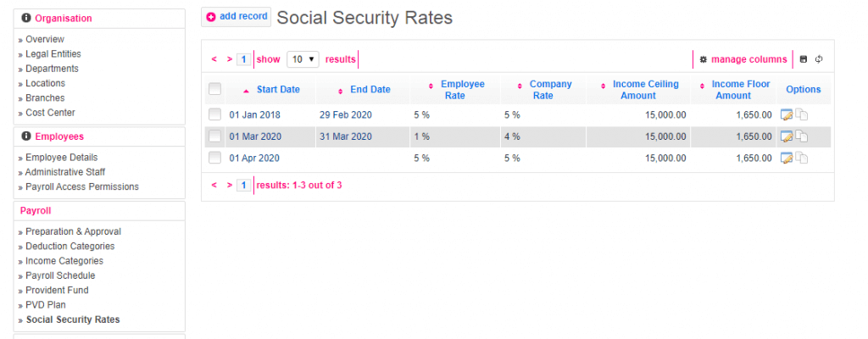
Task: Tick the checkbox for the 01 Jan 2018 row
Action: click(214, 114)
